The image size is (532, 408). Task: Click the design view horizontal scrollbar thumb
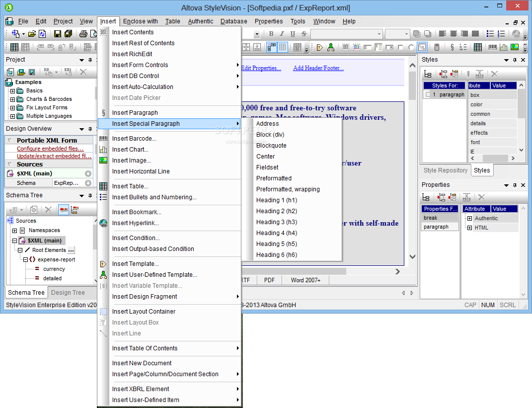coord(294,271)
